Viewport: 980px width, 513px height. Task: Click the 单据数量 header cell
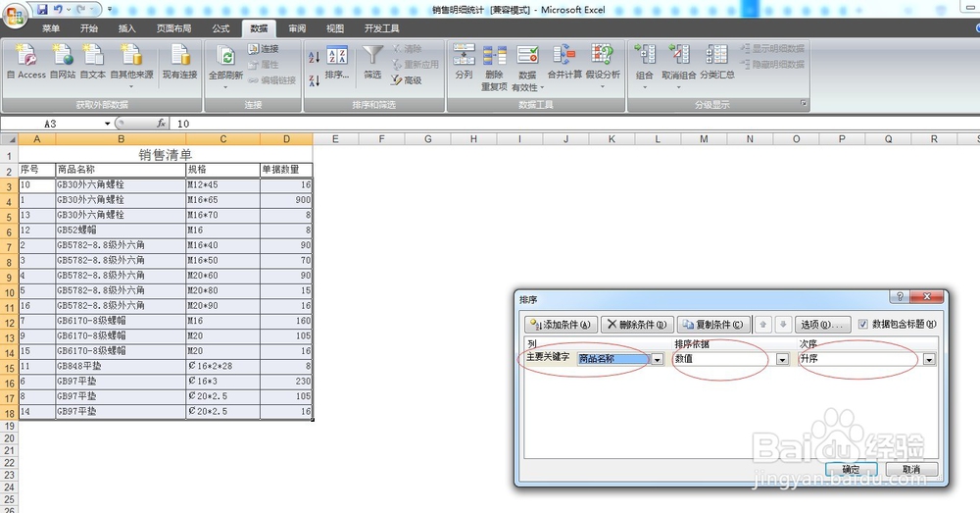point(286,170)
